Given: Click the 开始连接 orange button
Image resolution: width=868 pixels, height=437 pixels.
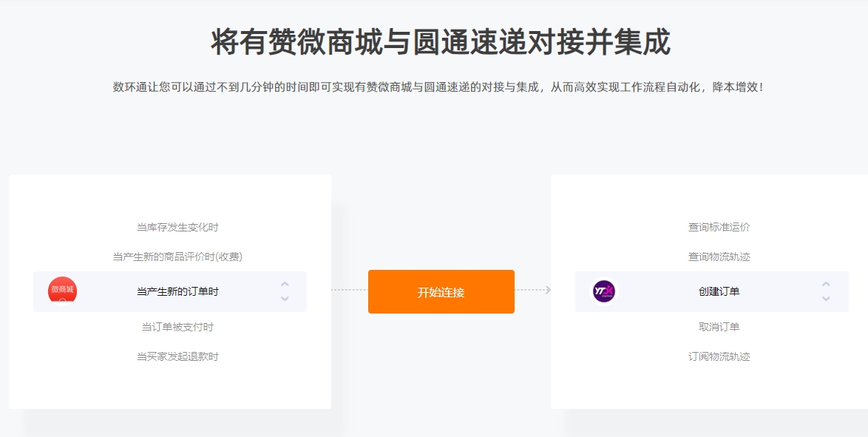Looking at the screenshot, I should click(441, 292).
